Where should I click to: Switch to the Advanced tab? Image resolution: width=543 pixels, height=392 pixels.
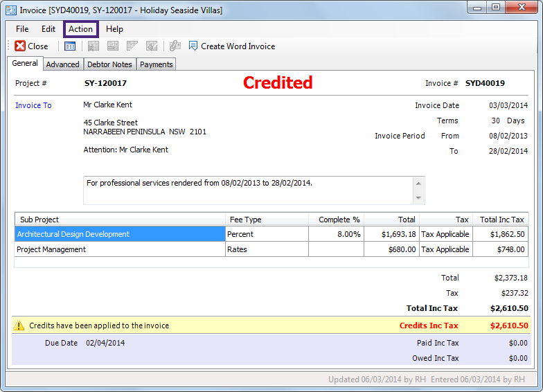click(x=62, y=64)
